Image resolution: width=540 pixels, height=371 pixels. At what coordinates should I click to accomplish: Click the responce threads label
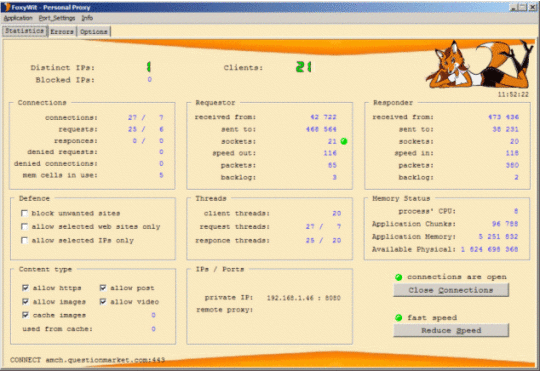pos(232,240)
